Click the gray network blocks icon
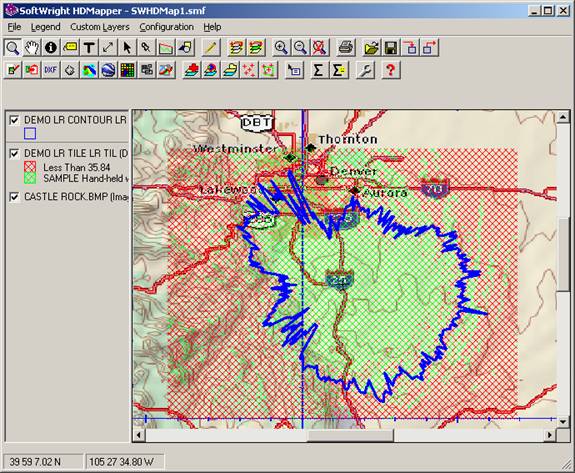Image resolution: width=575 pixels, height=473 pixels. [146, 70]
